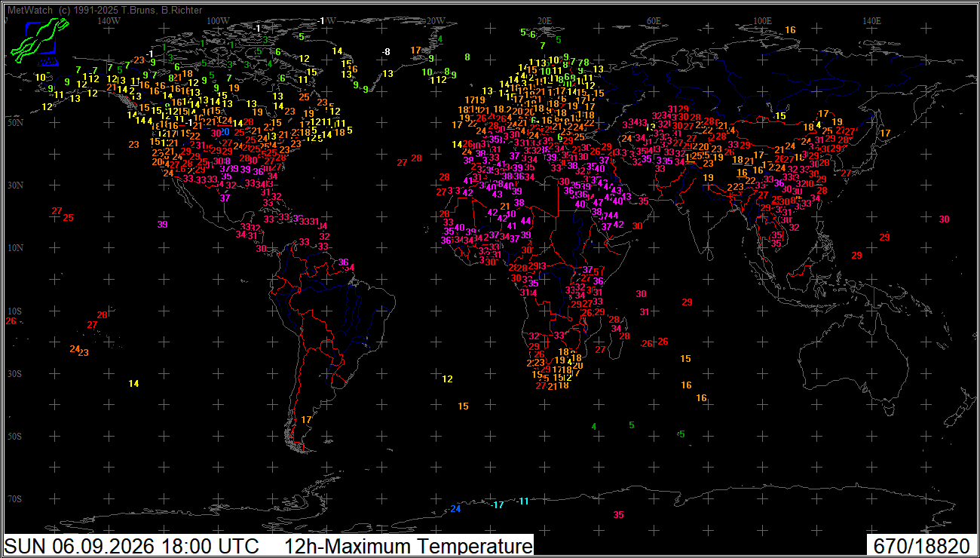
Task: Select the white -8 reading near Greenland
Action: 386,51
